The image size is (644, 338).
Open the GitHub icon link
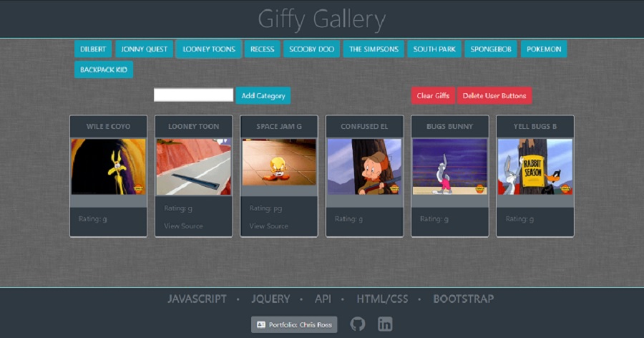(x=357, y=324)
